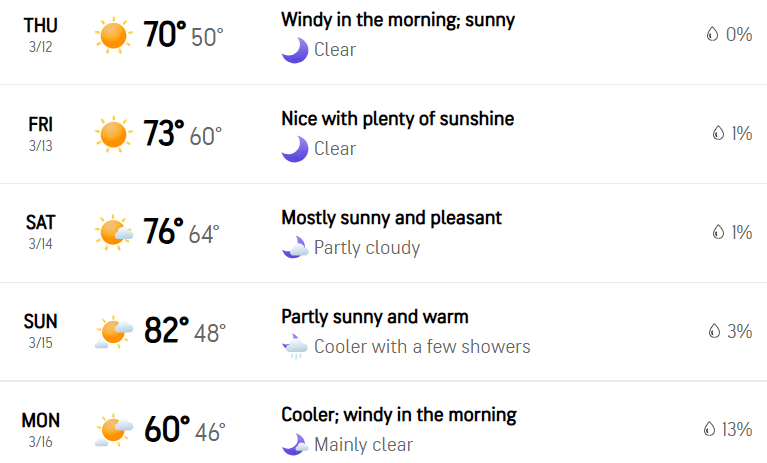Open the FRI 3/13 forecast details
This screenshot has height=463, width=767.
[41, 134]
